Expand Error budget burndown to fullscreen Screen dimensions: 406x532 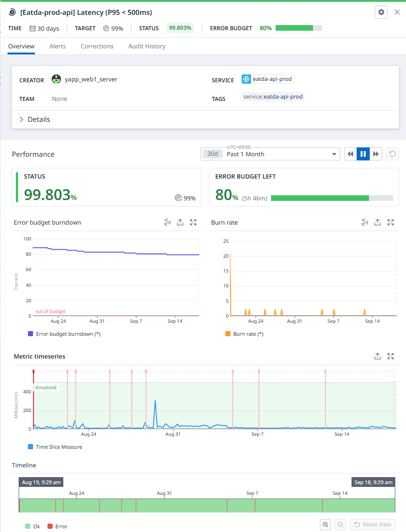click(193, 222)
